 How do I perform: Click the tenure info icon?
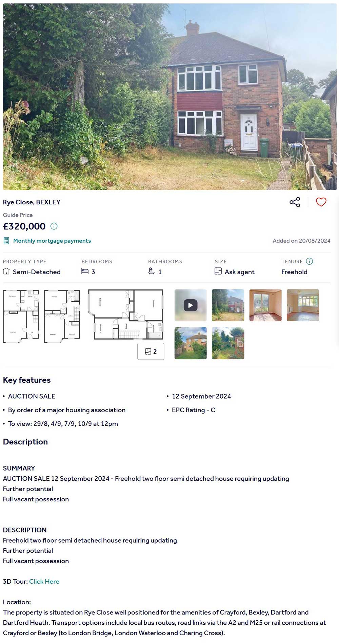309,261
